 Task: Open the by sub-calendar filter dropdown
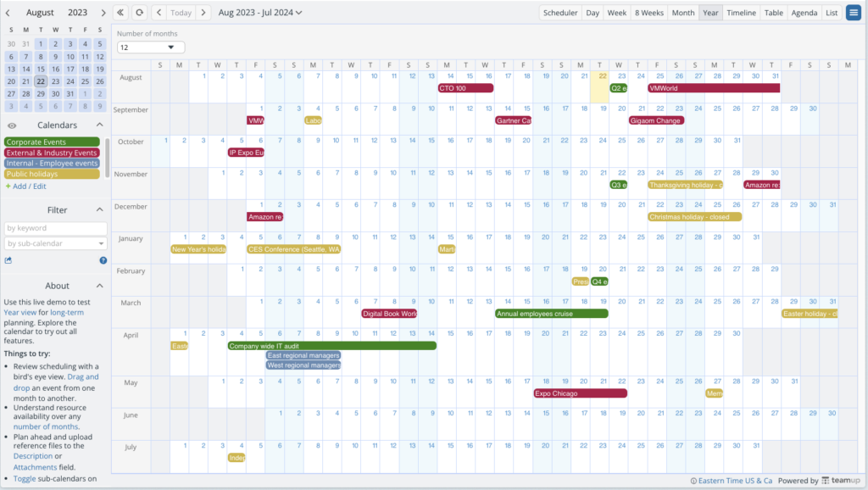(55, 243)
